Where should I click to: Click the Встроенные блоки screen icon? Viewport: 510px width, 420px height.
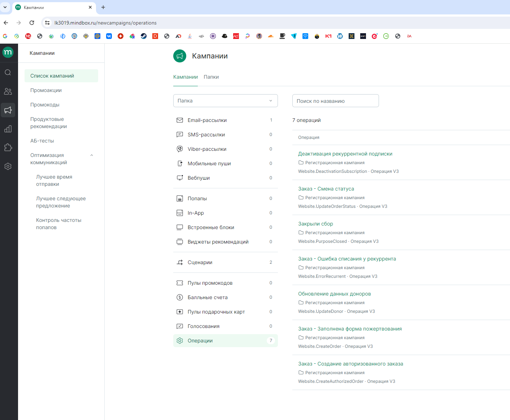coord(180,227)
